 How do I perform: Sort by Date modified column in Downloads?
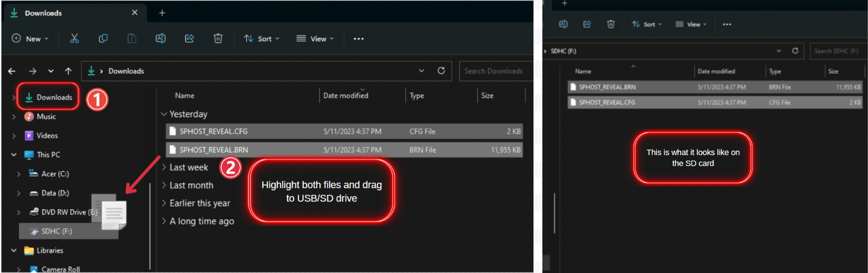click(346, 96)
